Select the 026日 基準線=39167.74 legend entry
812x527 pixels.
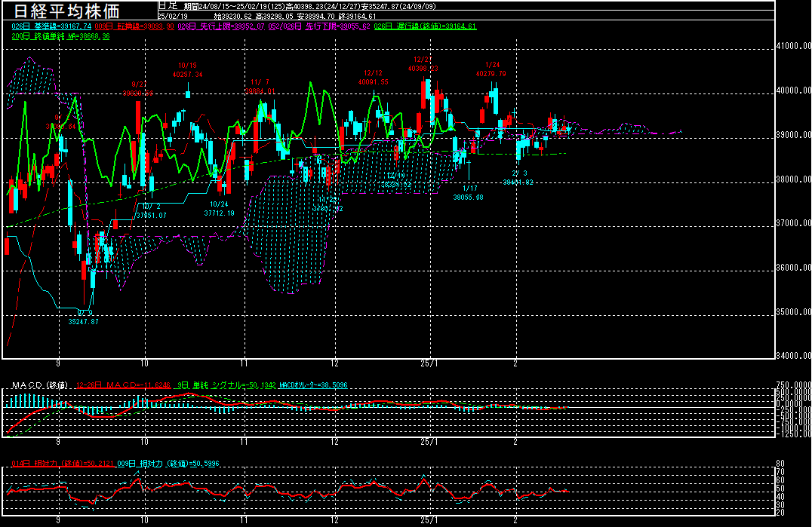[x=51, y=26]
